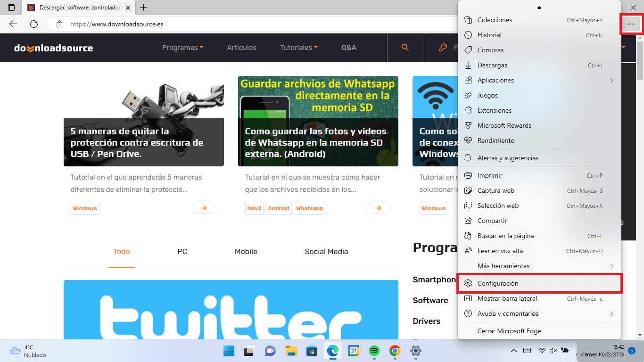Click the downloadsource logo

pyautogui.click(x=53, y=48)
